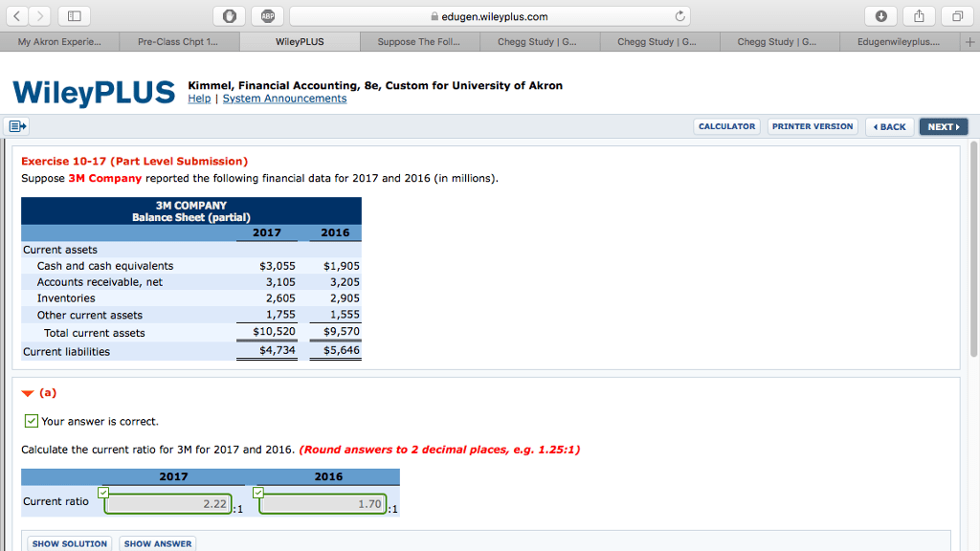Viewport: 980px width, 551px height.
Task: Toggle the WileyPLUS assignment panel icon
Action: click(x=17, y=126)
